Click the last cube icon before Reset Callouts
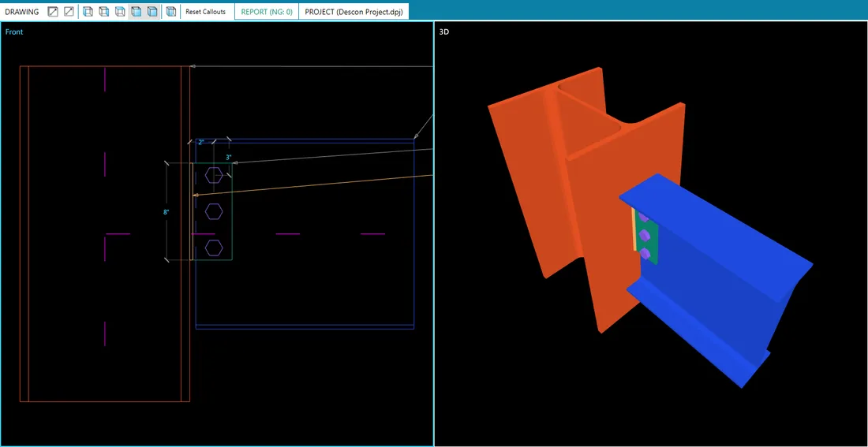The image size is (868, 447). pos(171,12)
